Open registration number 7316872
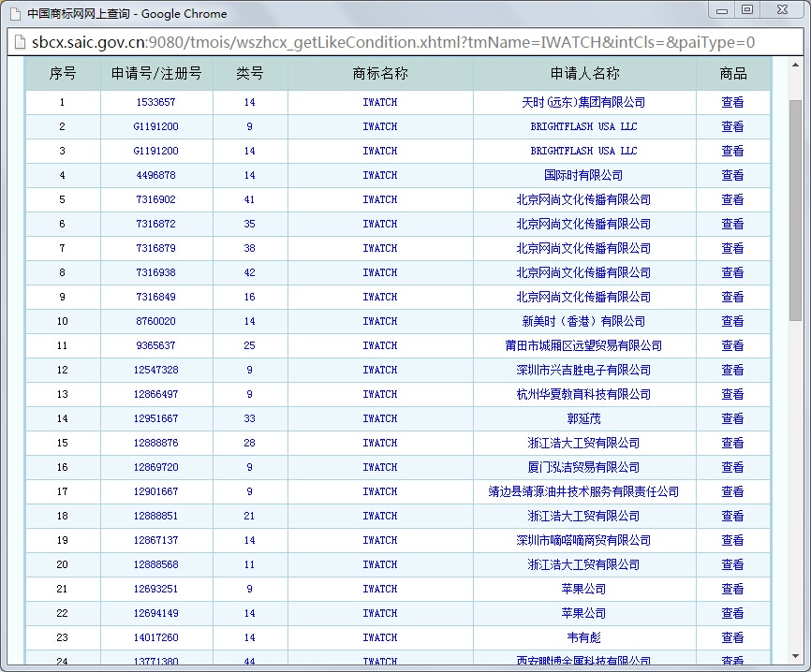This screenshot has width=811, height=672. pyautogui.click(x=155, y=224)
